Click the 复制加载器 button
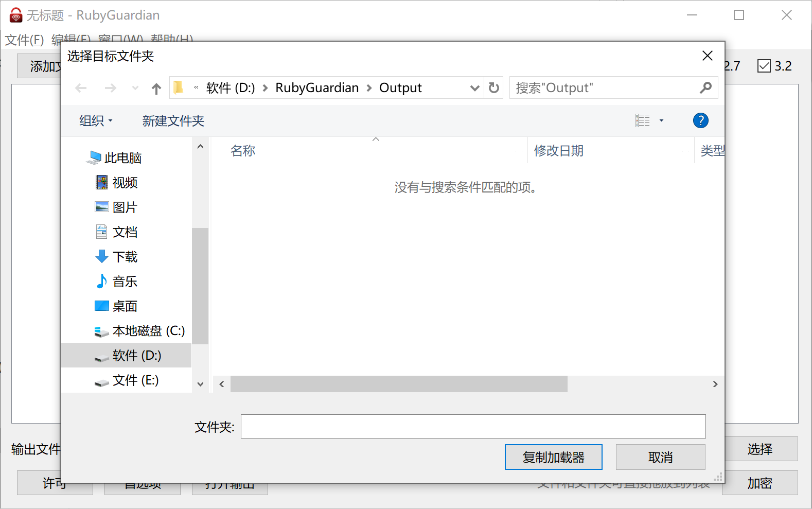Viewport: 812px width, 509px height. pyautogui.click(x=553, y=457)
